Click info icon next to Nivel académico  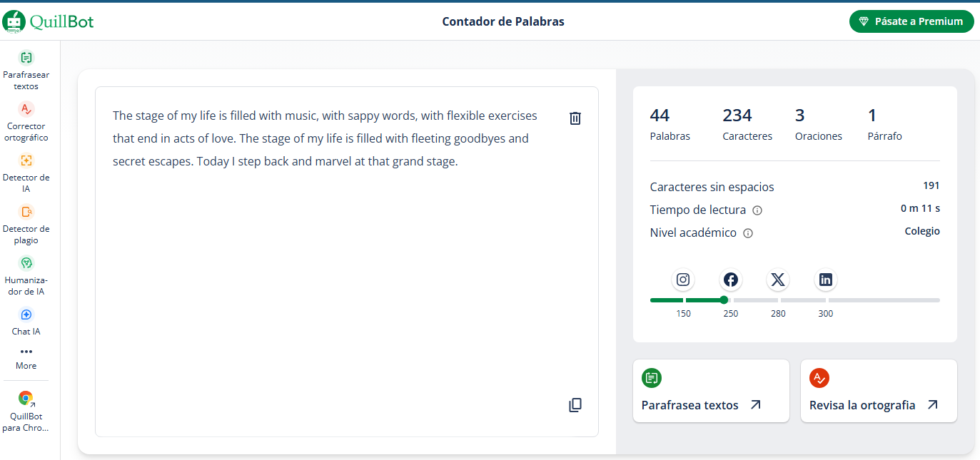tap(748, 233)
